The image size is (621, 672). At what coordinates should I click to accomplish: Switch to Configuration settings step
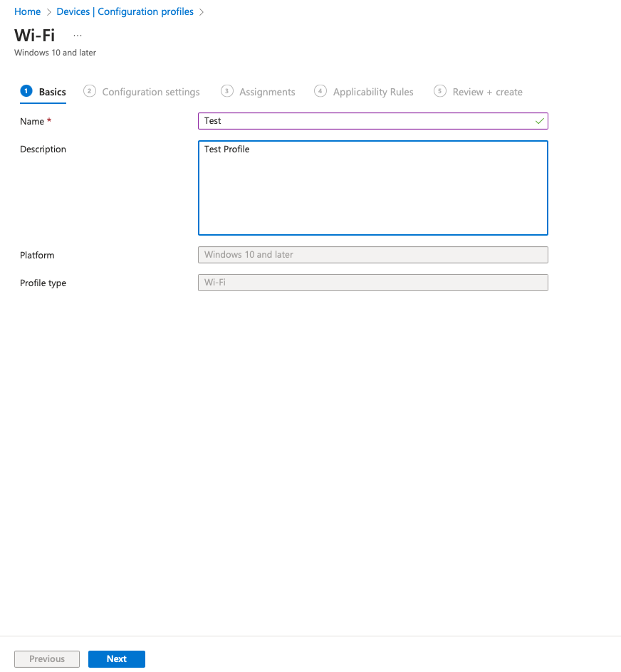point(142,92)
